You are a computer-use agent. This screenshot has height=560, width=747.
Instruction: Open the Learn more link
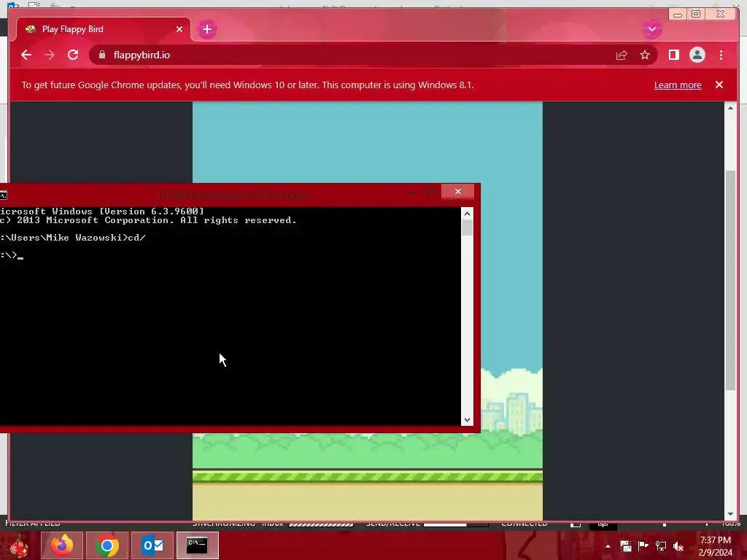tap(678, 85)
